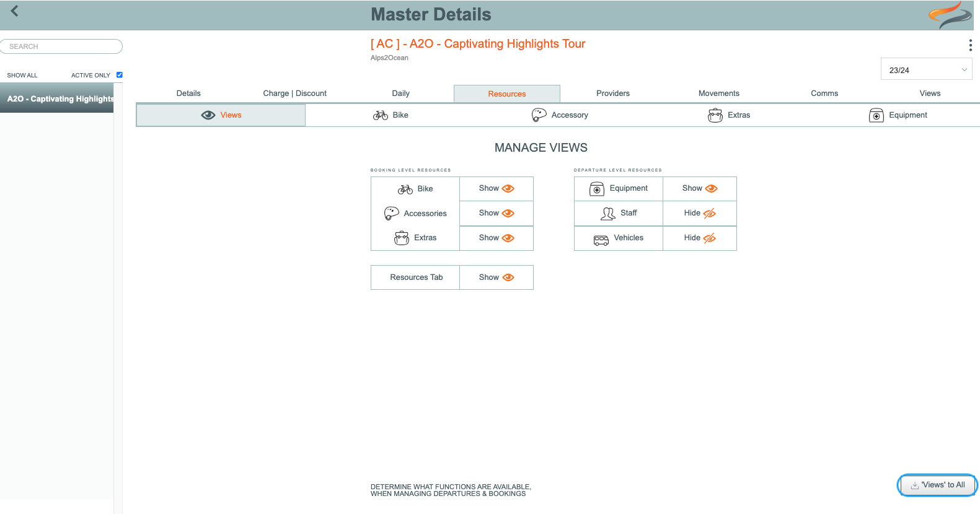Toggle Resources Tab Show setting
Viewport: 980px width, 514px height.
point(497,277)
